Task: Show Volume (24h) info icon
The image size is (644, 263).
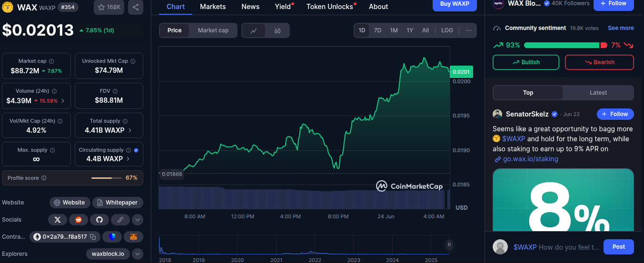Action: (x=54, y=91)
